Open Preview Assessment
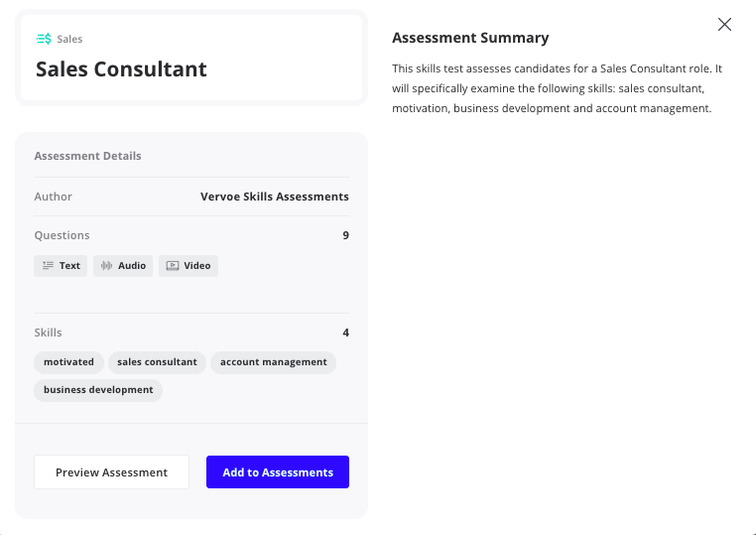 tap(111, 472)
